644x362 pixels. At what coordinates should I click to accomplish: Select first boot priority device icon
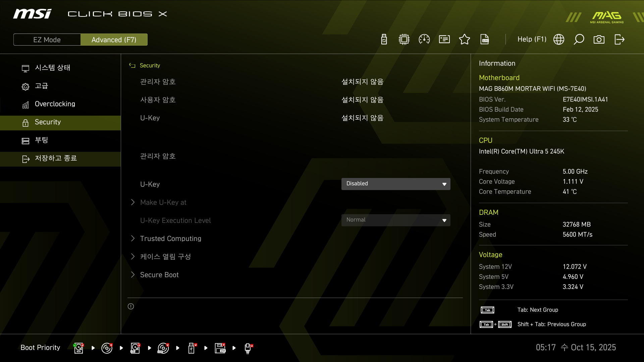click(x=78, y=348)
